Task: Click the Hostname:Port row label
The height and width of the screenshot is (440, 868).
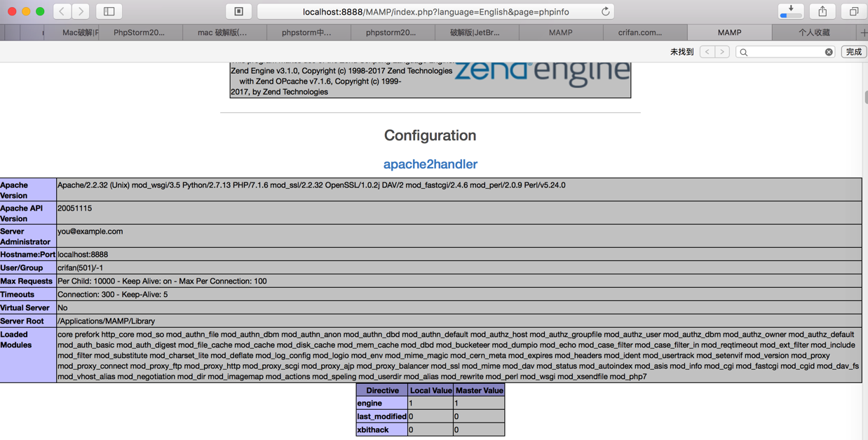Action: [x=28, y=255]
